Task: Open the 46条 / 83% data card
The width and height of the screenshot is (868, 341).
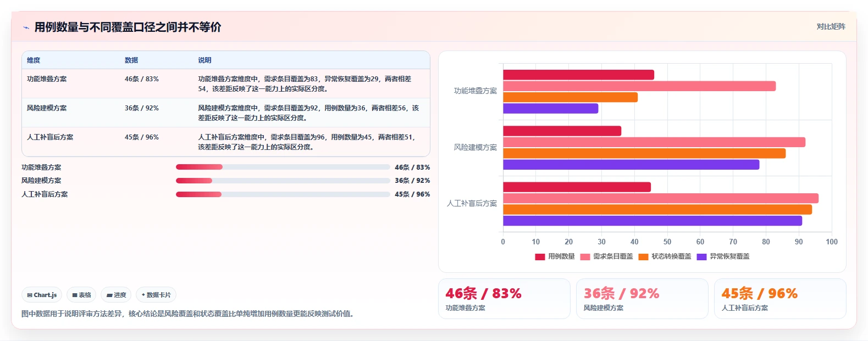Action: tap(504, 299)
